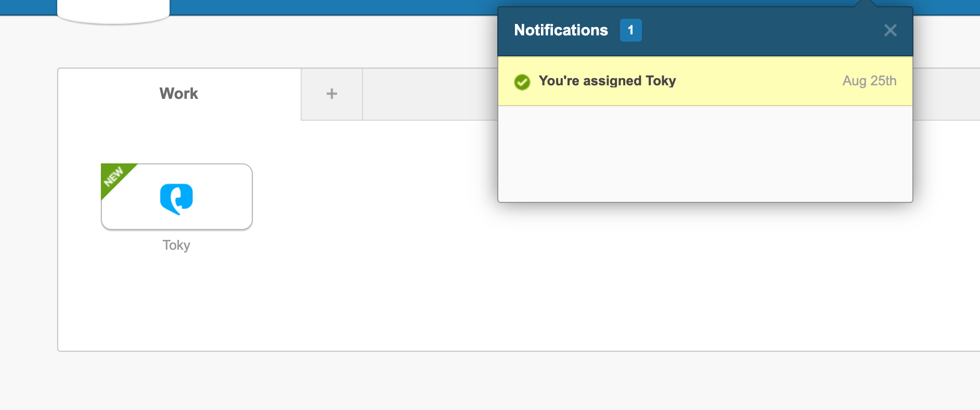Click the empty tab strip beside plus tab
Screen dimensions: 980x410
click(429, 94)
